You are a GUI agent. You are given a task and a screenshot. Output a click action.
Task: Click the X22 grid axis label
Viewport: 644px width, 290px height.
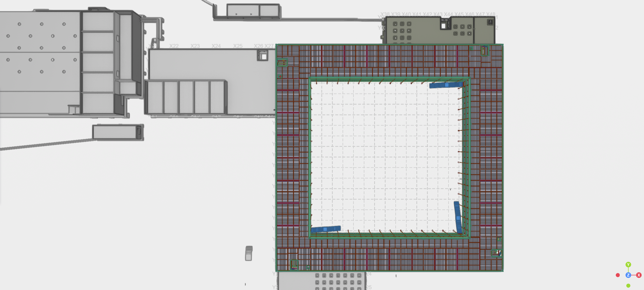[x=174, y=46]
